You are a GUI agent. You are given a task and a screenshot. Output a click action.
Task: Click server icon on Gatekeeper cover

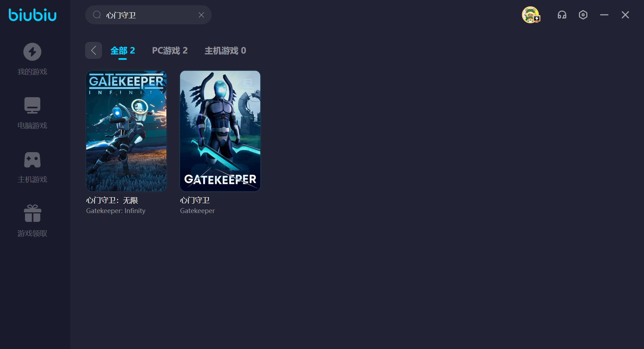(x=248, y=83)
